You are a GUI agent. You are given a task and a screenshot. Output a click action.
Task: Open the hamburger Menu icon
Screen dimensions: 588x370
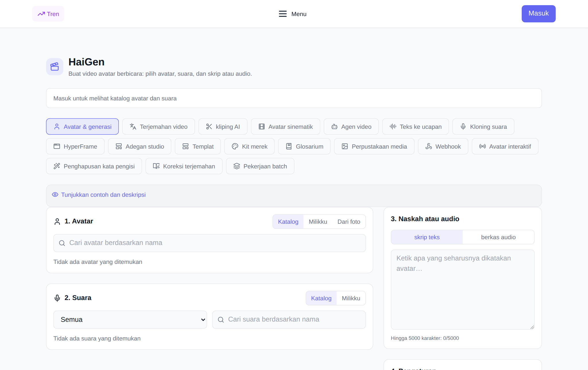[x=283, y=14]
